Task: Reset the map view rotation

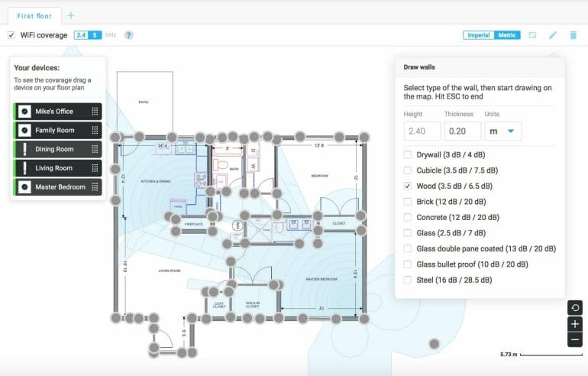Action: (x=575, y=308)
